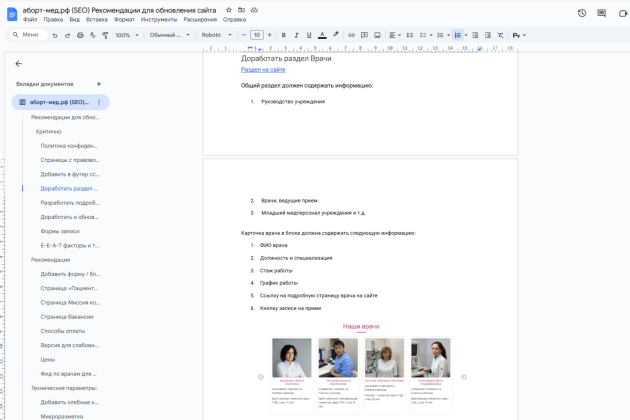Toggle bold formatting
The image size is (630, 420).
(284, 35)
